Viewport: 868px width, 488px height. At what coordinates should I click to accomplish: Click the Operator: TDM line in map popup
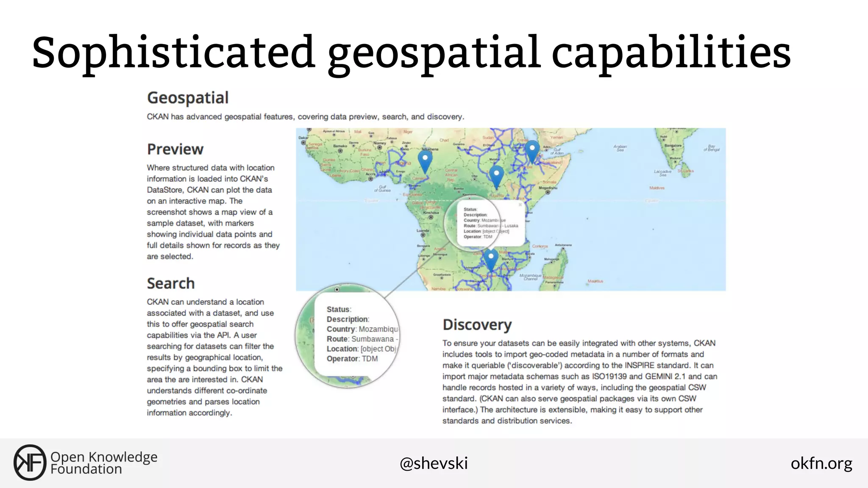tap(478, 237)
